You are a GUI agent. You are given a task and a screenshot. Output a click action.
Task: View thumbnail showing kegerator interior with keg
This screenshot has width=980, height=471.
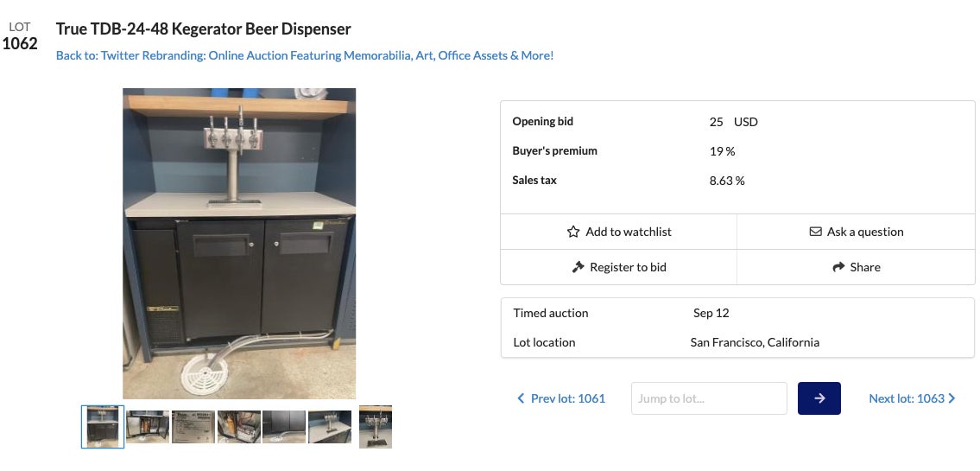click(239, 427)
